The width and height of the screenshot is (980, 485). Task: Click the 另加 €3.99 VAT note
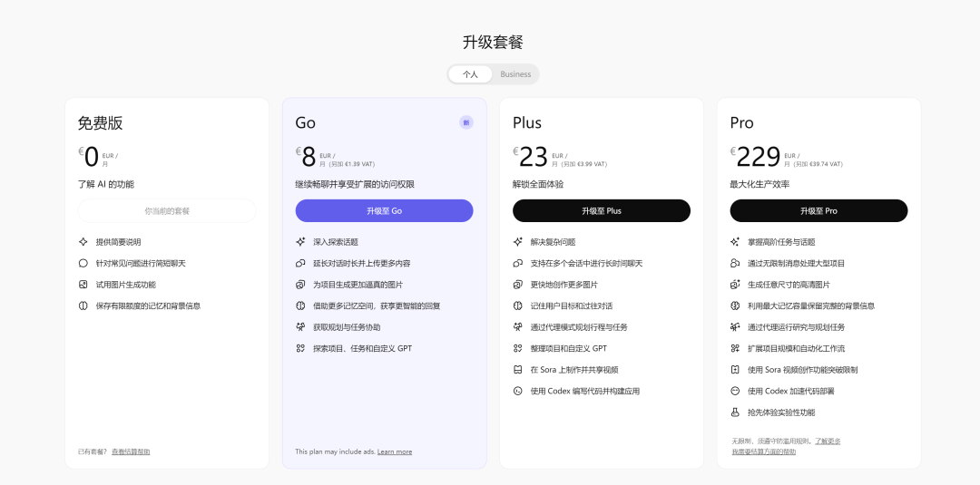pyautogui.click(x=583, y=164)
